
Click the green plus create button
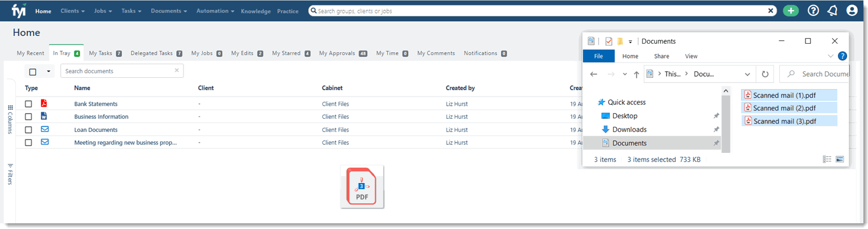pos(791,11)
